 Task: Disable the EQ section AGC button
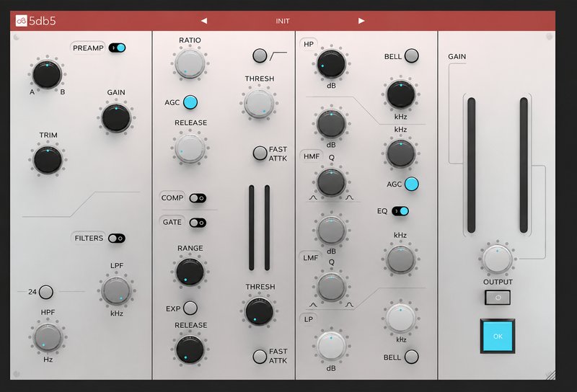[411, 184]
